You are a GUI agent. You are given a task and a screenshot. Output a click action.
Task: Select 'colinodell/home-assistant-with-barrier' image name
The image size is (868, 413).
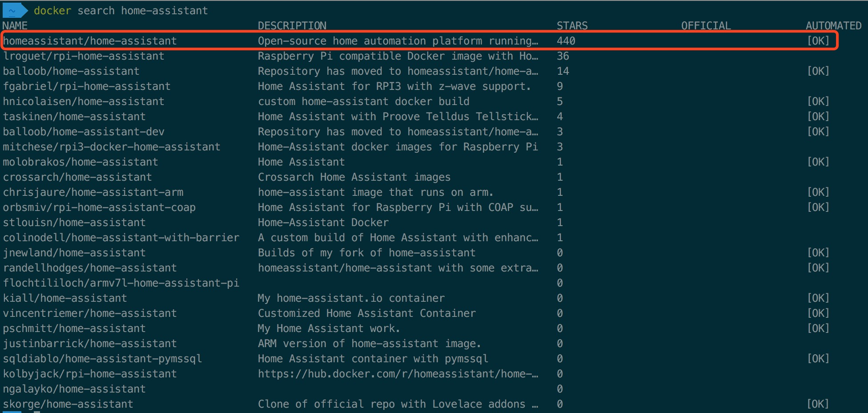coord(121,238)
